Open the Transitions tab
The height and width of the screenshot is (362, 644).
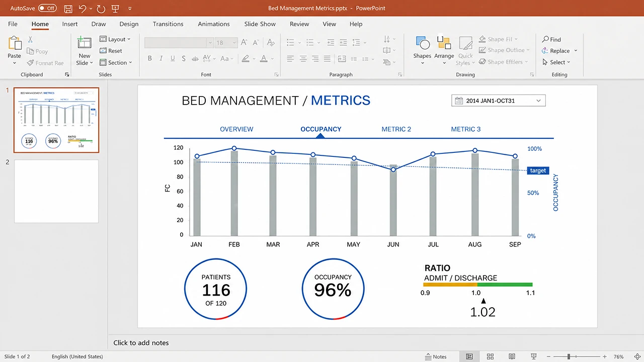coord(168,24)
